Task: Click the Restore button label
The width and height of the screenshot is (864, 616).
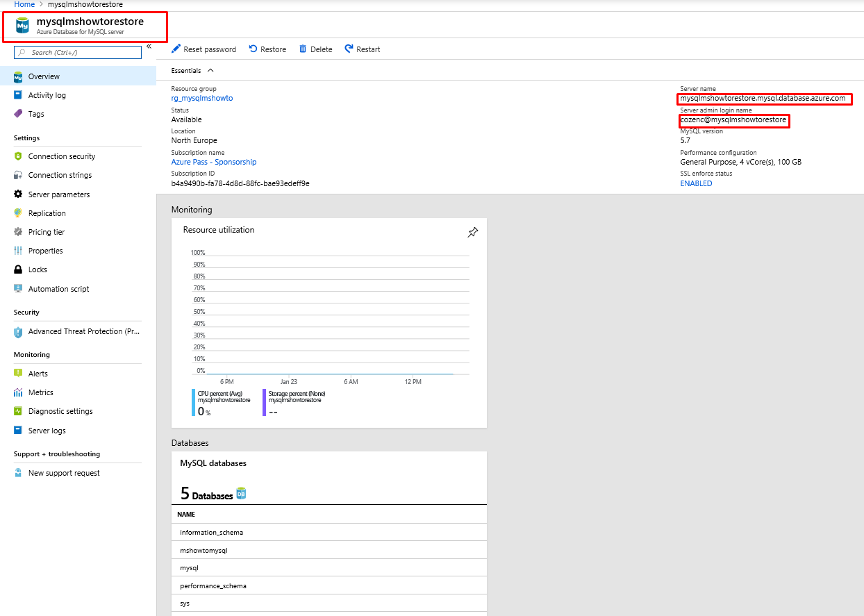Action: pos(273,49)
